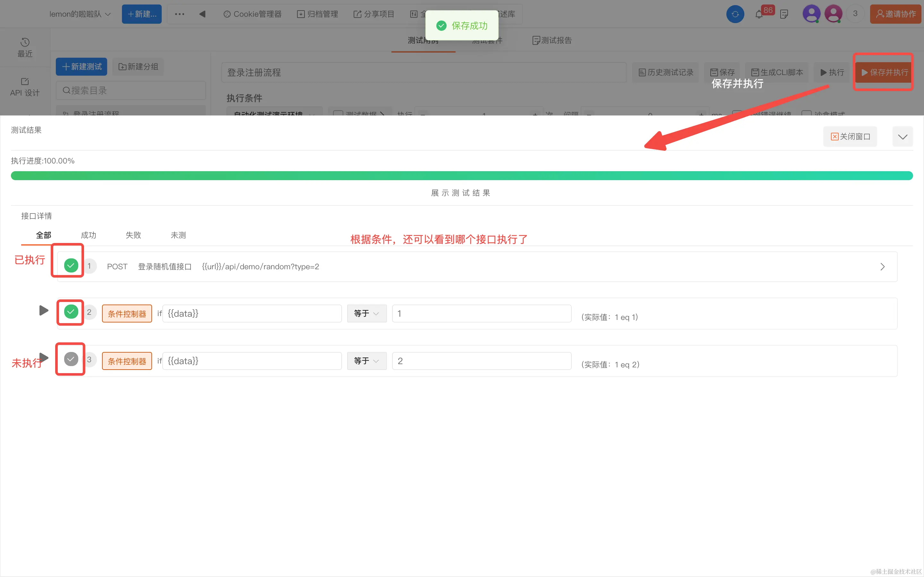The image size is (924, 577).
Task: Click the purple user avatar
Action: (x=811, y=14)
